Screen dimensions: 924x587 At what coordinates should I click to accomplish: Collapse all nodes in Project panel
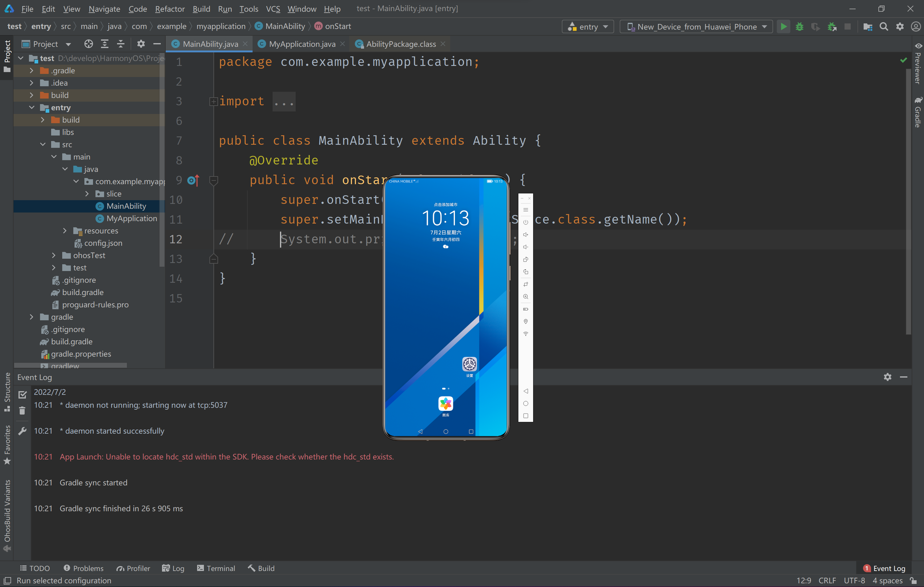point(120,44)
